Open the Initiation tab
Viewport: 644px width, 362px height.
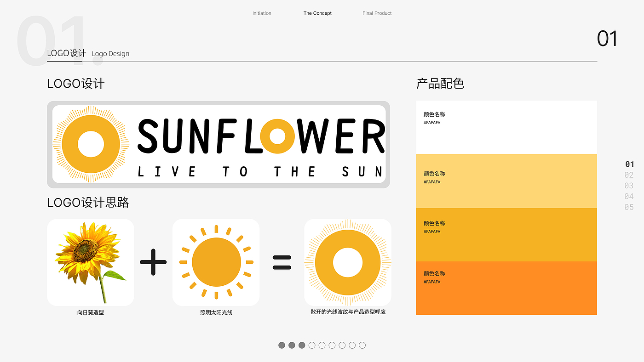point(262,13)
